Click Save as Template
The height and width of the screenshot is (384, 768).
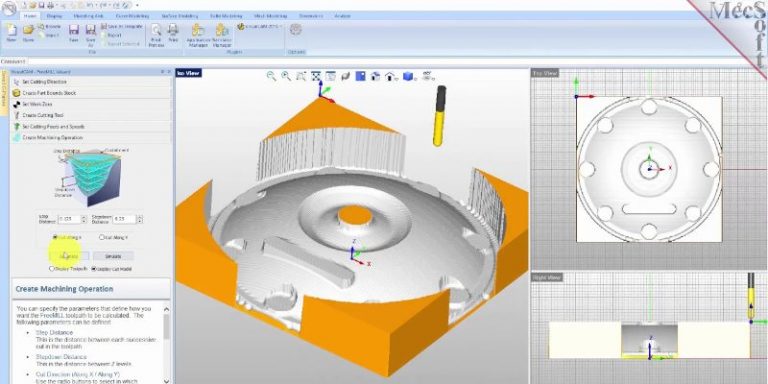tap(122, 26)
